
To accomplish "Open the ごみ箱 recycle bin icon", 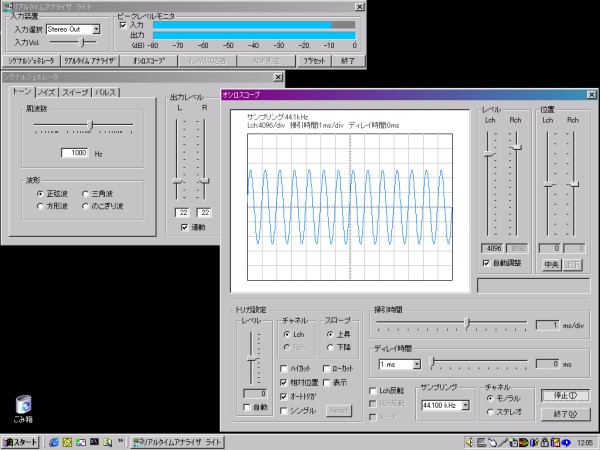I will (23, 409).
